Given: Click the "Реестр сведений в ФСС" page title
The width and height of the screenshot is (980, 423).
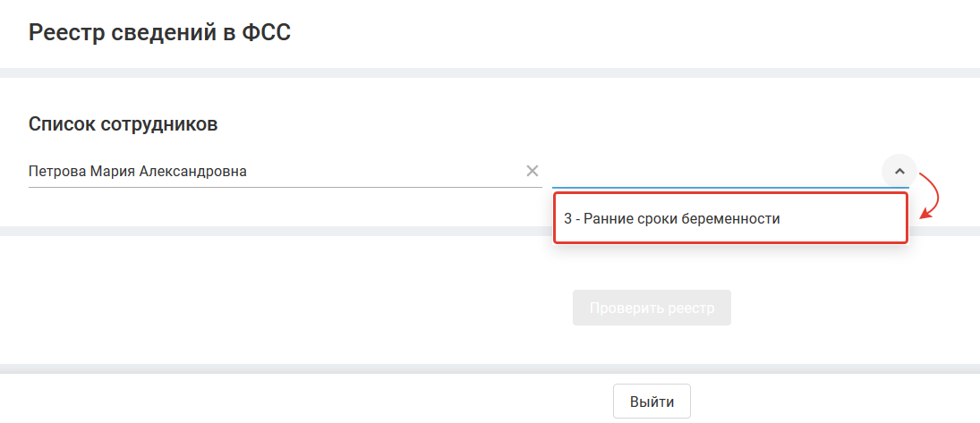Looking at the screenshot, I should click(160, 33).
